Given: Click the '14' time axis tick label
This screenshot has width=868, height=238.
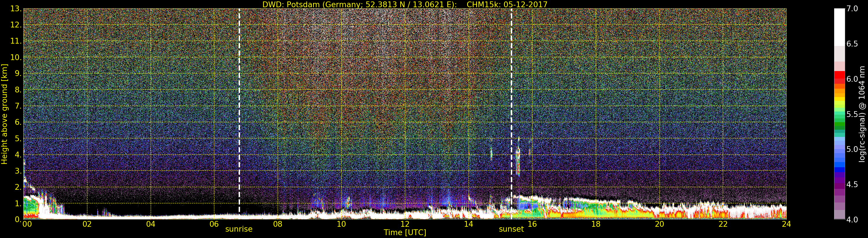Looking at the screenshot, I should point(469,224).
